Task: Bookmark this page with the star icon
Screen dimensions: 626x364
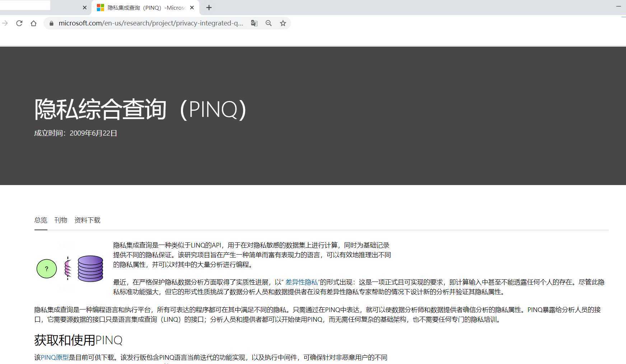Action: coord(283,23)
